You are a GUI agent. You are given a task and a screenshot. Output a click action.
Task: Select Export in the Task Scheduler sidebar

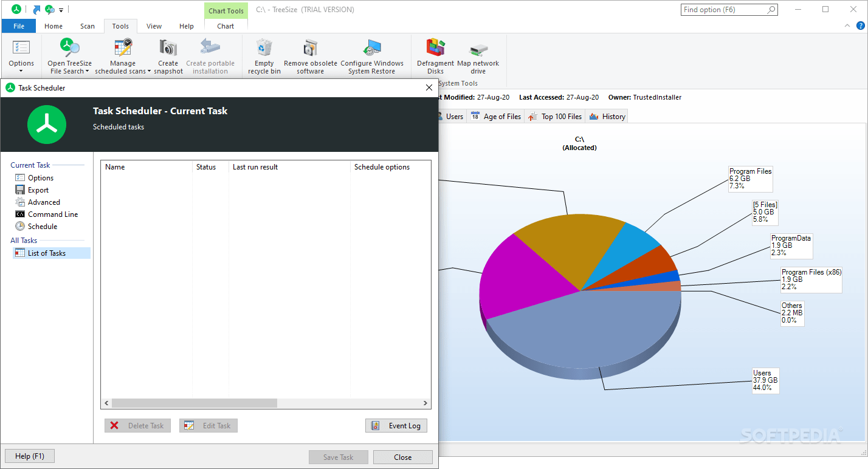tap(39, 190)
